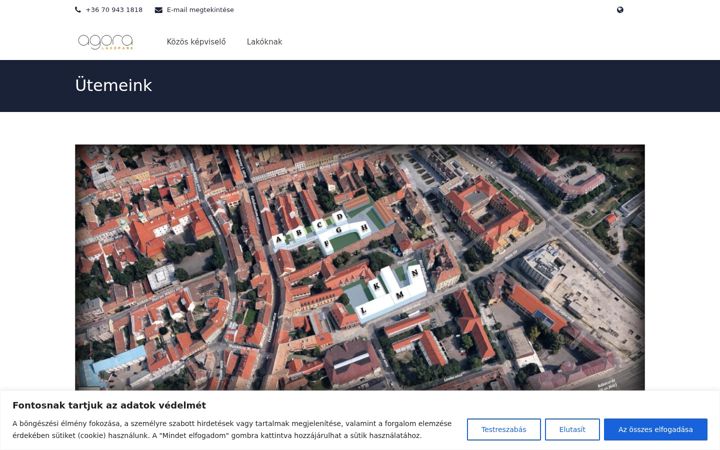Click the Elutasít cookie button
The width and height of the screenshot is (720, 450).
pyautogui.click(x=572, y=429)
